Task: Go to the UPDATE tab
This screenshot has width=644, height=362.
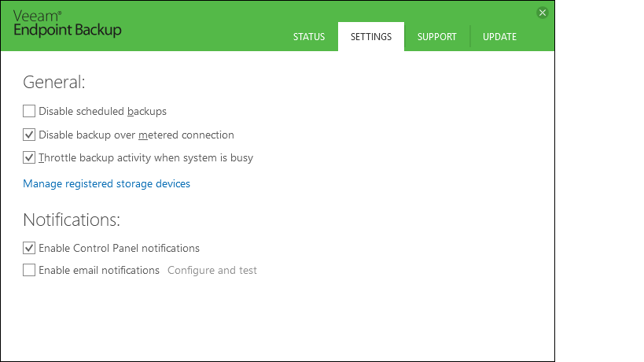Action: point(499,37)
